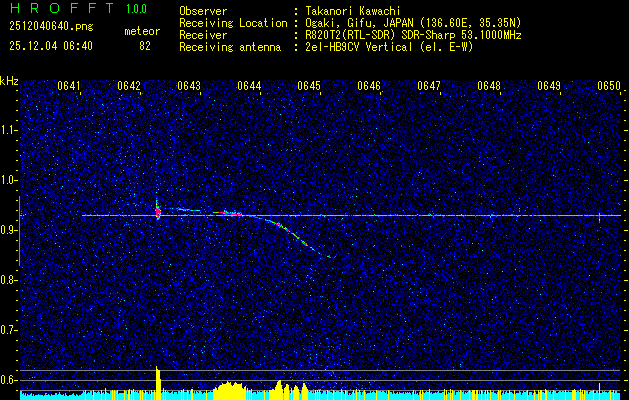
Task: Click the 2el-HB9CV Vertical antenna value
Action: click(388, 47)
